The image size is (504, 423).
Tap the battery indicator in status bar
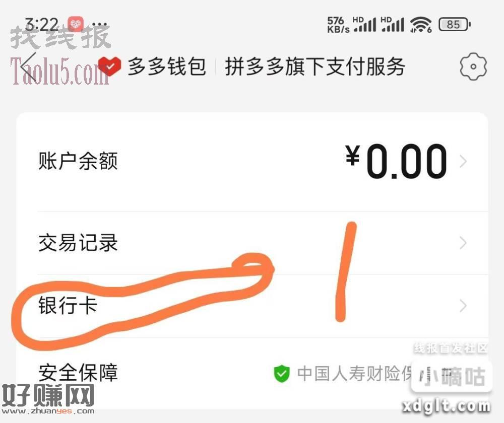click(x=455, y=24)
